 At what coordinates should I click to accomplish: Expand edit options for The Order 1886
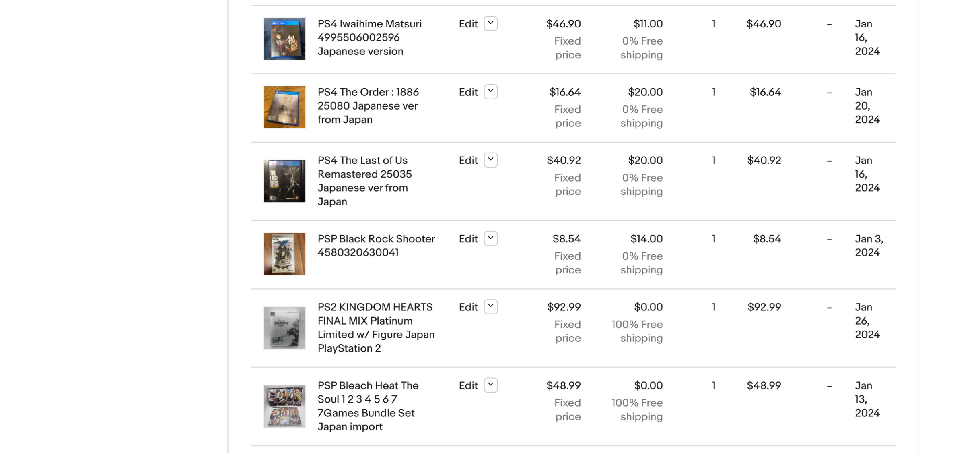490,92
